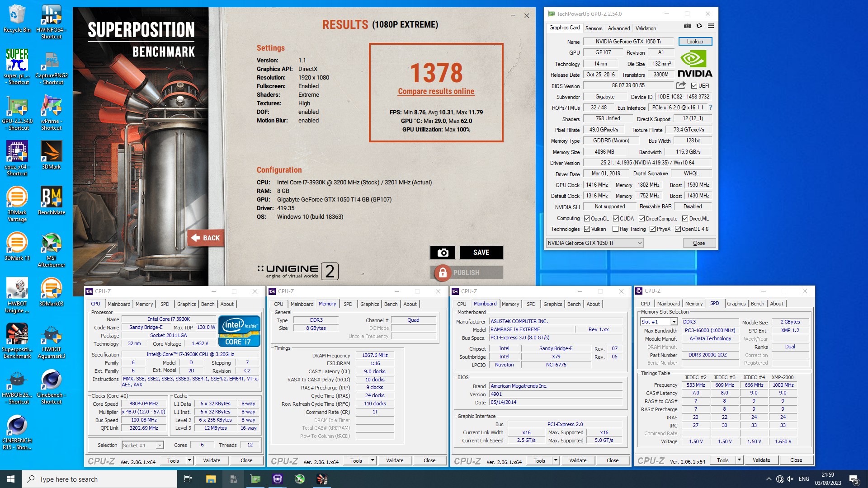Viewport: 868px width, 488px height.
Task: Open 3DMark 11 desktop icon
Action: 17,247
